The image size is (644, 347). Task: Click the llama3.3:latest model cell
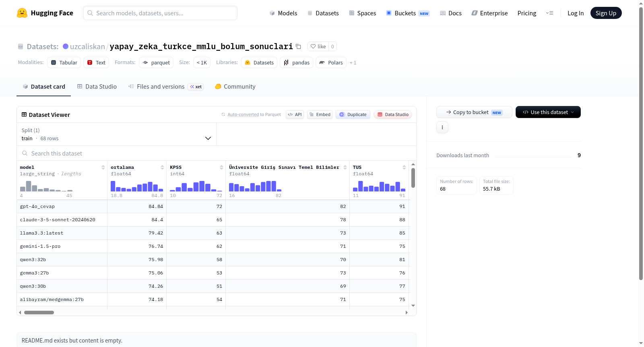tap(62, 233)
